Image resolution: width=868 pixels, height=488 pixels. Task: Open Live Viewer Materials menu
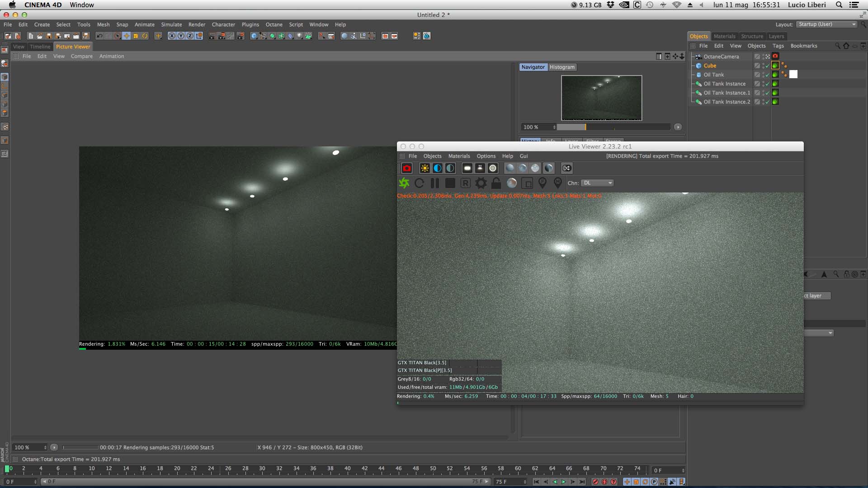(459, 156)
